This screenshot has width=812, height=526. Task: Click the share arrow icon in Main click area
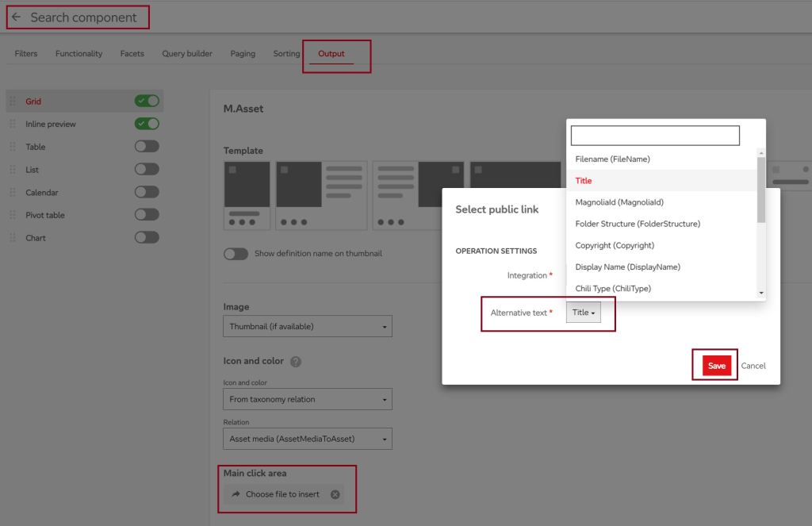236,494
